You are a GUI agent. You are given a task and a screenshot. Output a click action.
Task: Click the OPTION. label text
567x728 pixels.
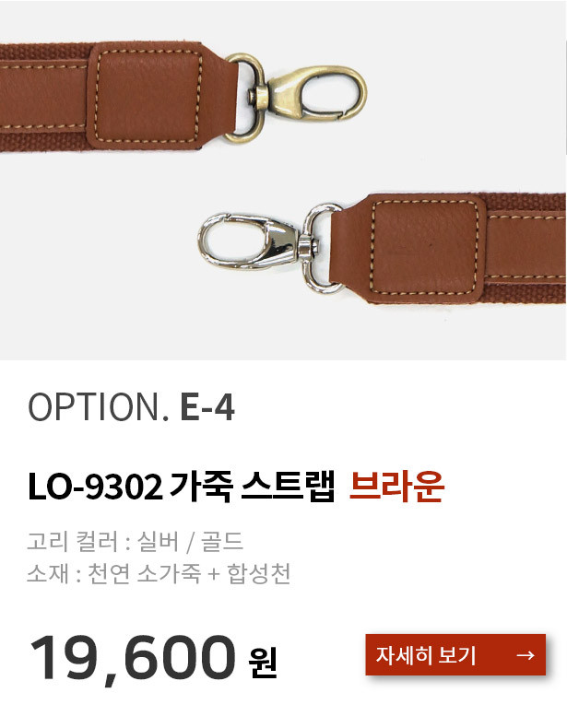98,407
